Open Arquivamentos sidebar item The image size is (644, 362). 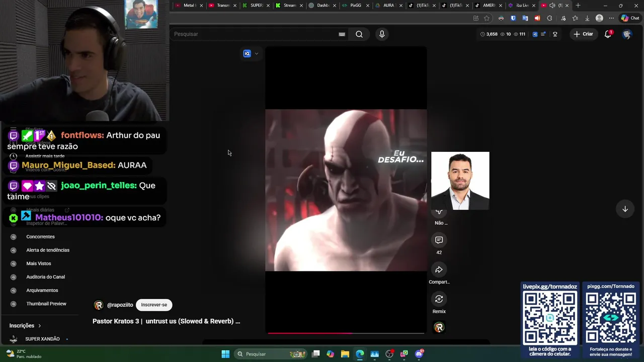point(42,291)
